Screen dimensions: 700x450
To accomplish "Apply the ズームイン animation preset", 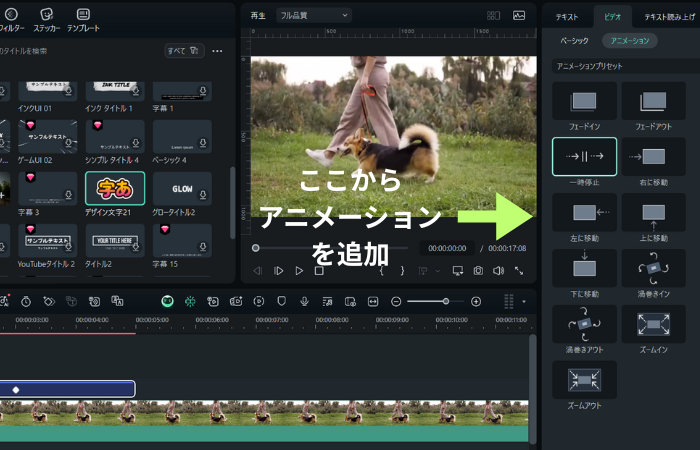I will pos(654,324).
